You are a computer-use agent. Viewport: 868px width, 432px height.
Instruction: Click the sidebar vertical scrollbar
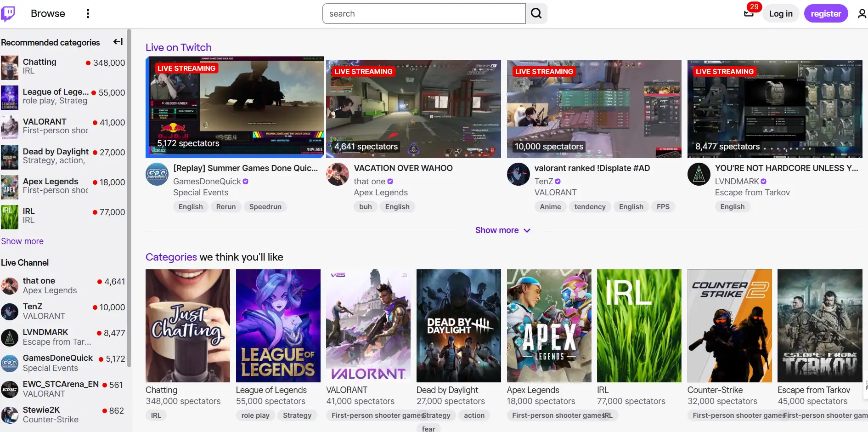tap(129, 198)
